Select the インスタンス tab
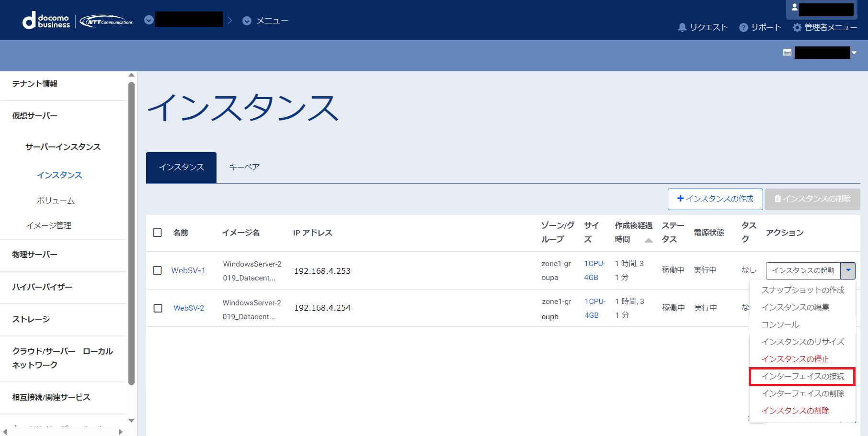This screenshot has width=868, height=436. pyautogui.click(x=181, y=168)
